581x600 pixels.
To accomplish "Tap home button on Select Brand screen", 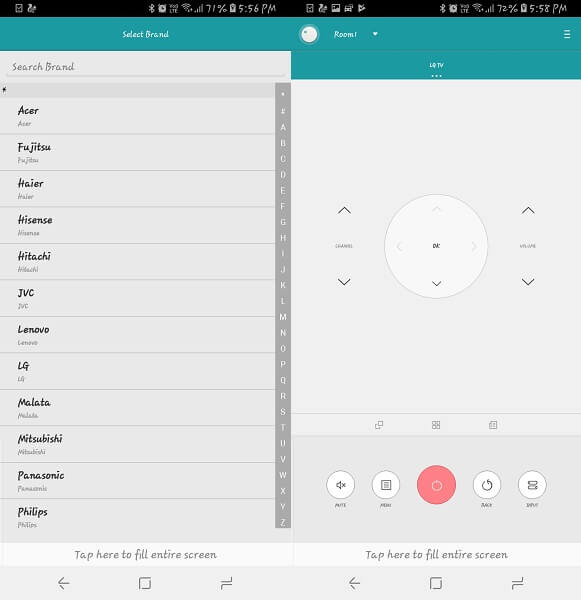I will click(x=145, y=583).
